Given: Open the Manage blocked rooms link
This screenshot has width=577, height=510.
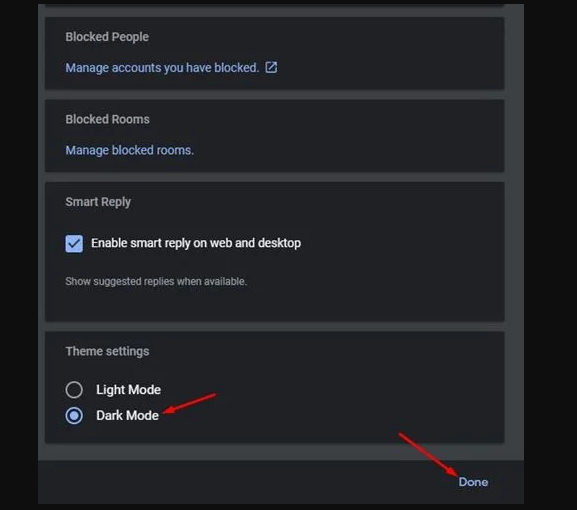Looking at the screenshot, I should [x=130, y=150].
